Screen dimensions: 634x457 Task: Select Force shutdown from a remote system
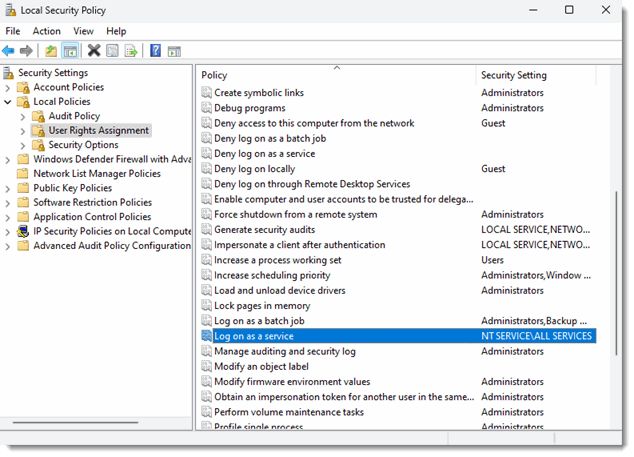coord(296,214)
